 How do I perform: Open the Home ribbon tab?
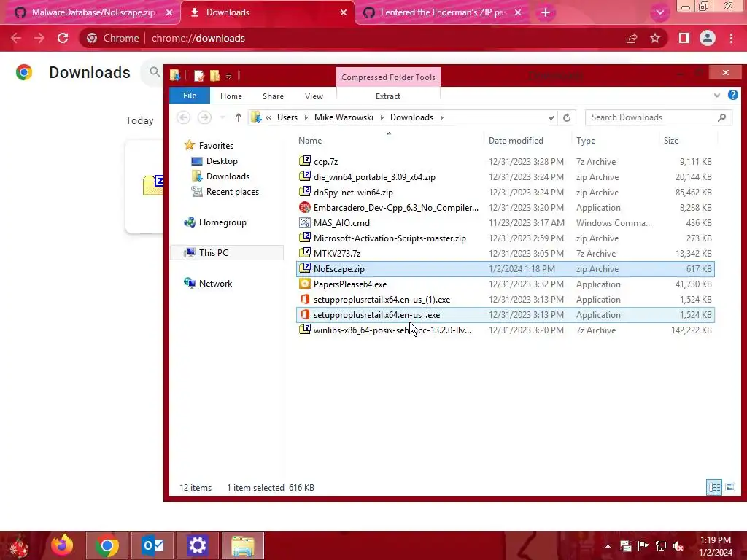(x=231, y=96)
